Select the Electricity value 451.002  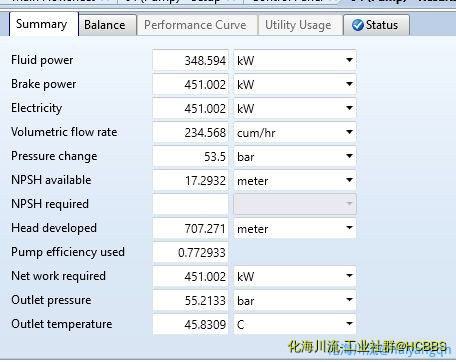190,108
